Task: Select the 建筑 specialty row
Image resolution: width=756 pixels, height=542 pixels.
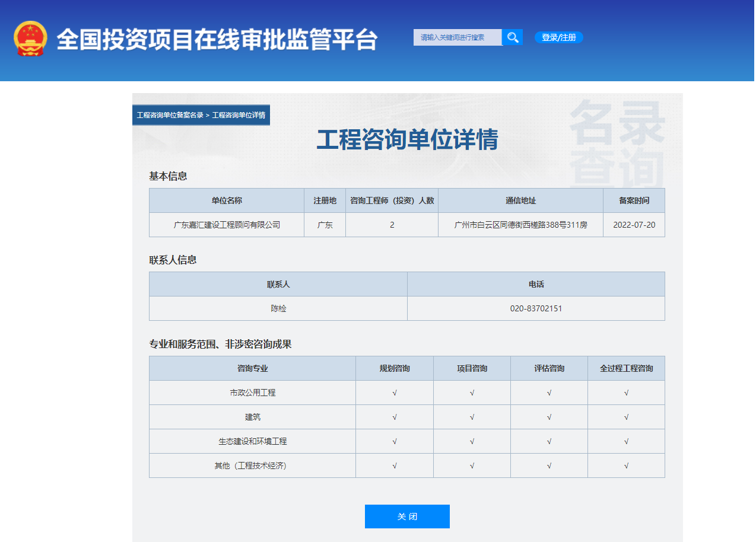Action: [x=407, y=417]
